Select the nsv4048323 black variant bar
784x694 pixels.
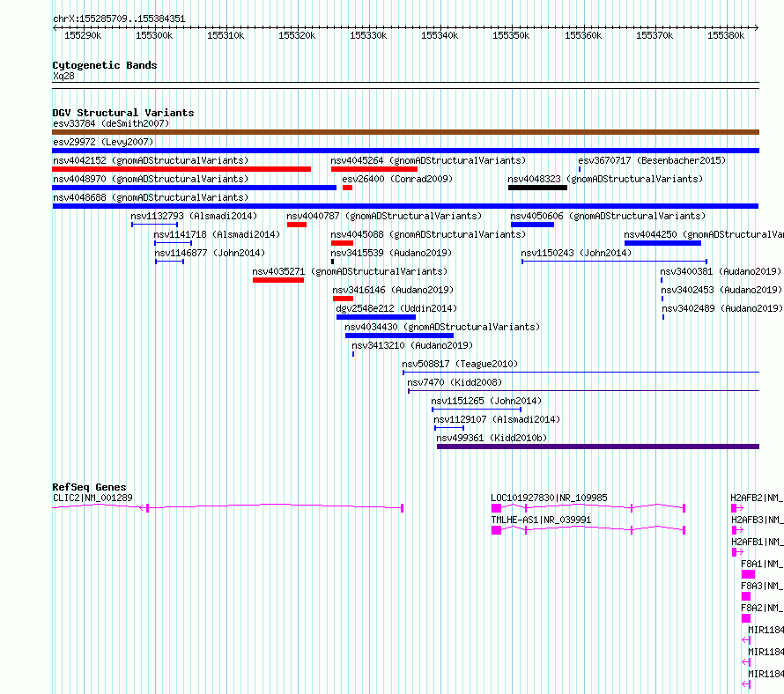pyautogui.click(x=537, y=188)
